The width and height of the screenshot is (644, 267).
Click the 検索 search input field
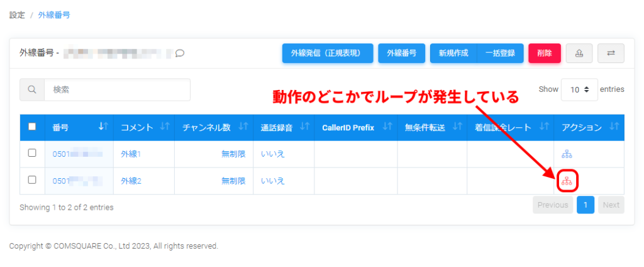pyautogui.click(x=117, y=90)
